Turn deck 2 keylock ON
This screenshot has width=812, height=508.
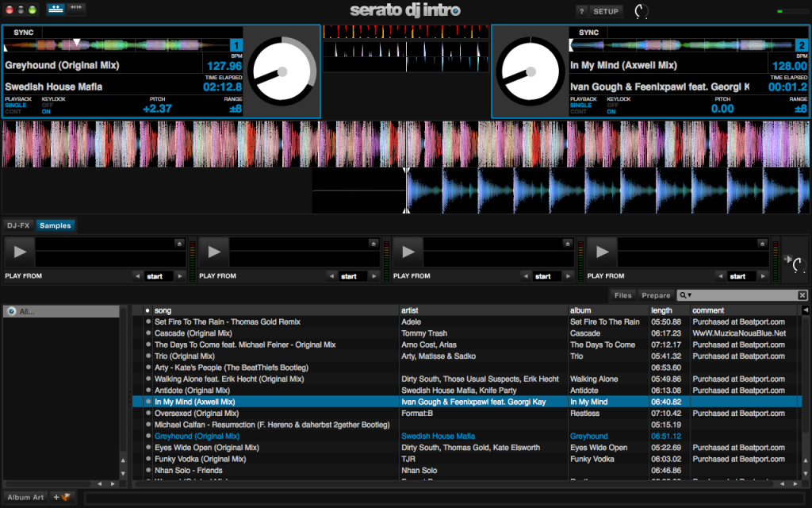(x=611, y=111)
